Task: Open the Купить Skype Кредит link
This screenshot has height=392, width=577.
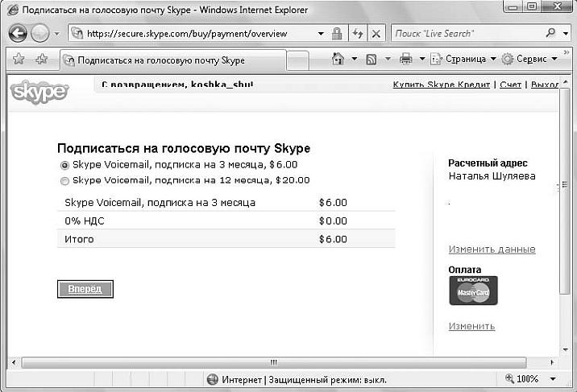Action: 442,85
